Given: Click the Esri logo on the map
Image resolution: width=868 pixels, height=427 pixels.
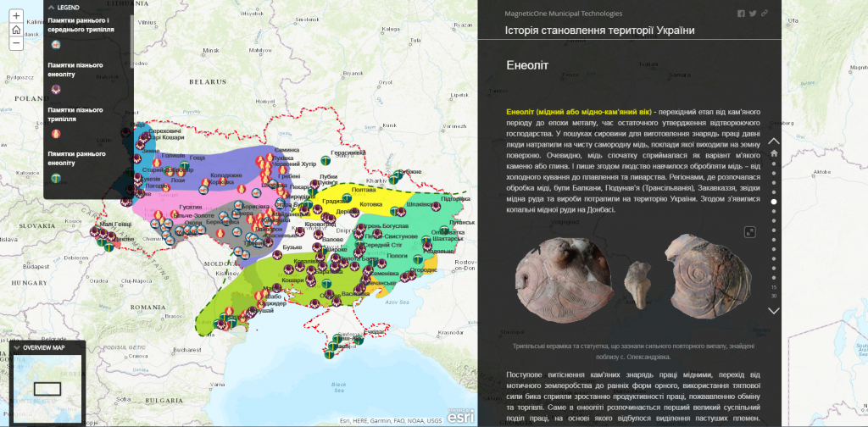Looking at the screenshot, I should (460, 415).
